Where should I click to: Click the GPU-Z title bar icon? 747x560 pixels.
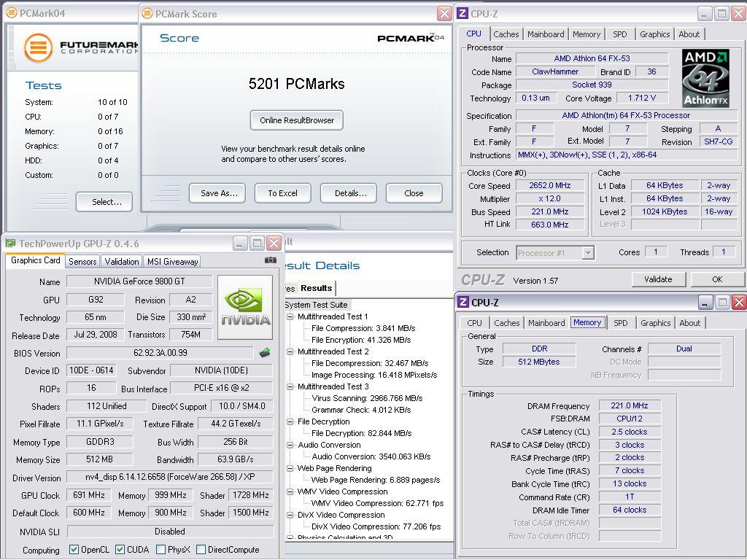tap(10, 244)
